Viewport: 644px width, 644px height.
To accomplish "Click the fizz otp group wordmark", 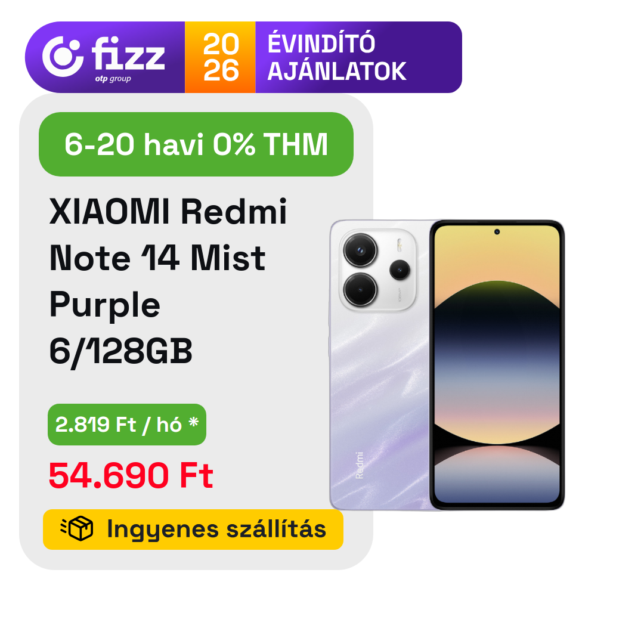I will pos(128,58).
